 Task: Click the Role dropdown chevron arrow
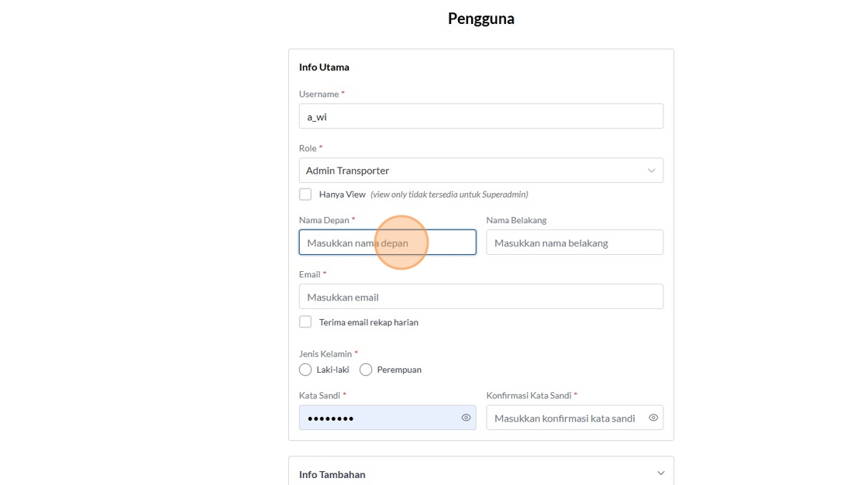[651, 170]
